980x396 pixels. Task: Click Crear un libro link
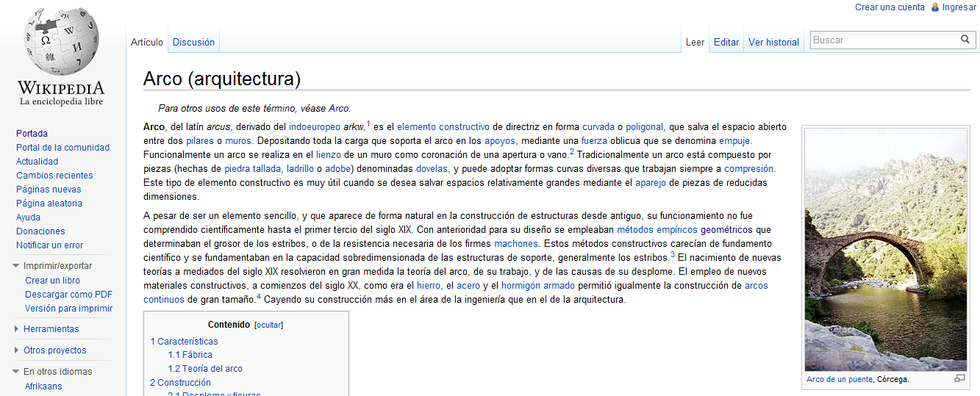[52, 281]
